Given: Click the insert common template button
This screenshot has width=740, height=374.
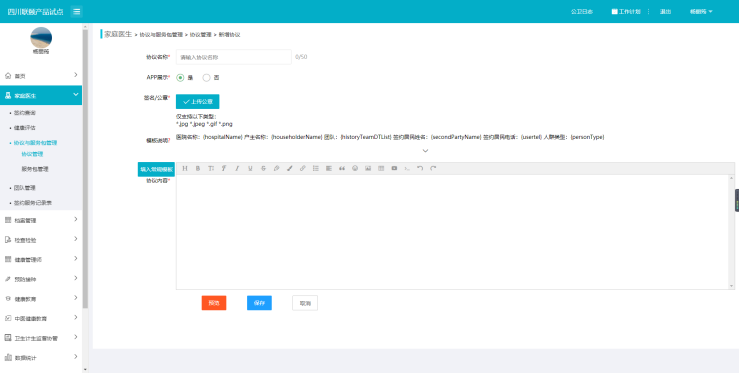Looking at the screenshot, I should (156, 169).
